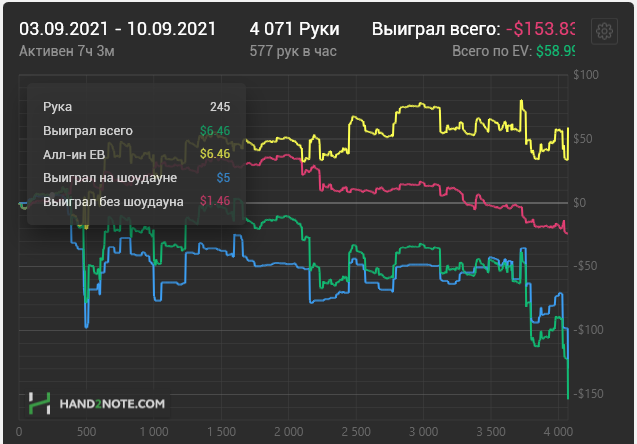Click the 'Активен 7ч 3м' text
The image size is (637, 444).
[x=67, y=52]
